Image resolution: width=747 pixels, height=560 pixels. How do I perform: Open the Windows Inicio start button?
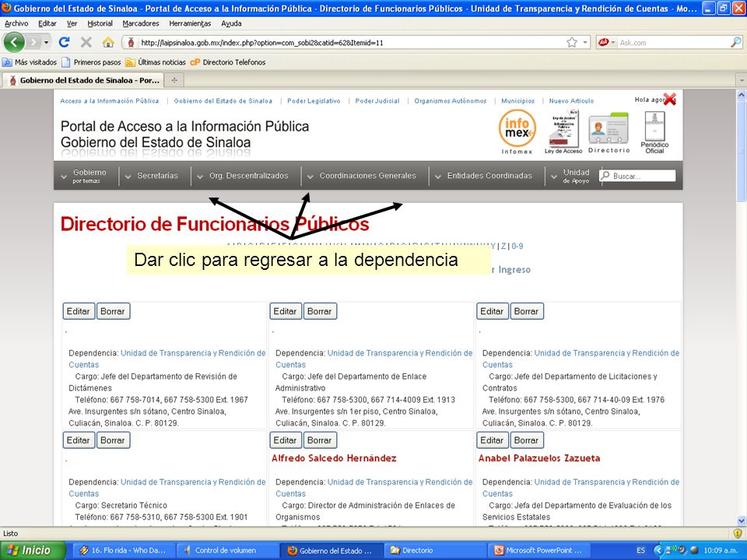click(x=33, y=550)
